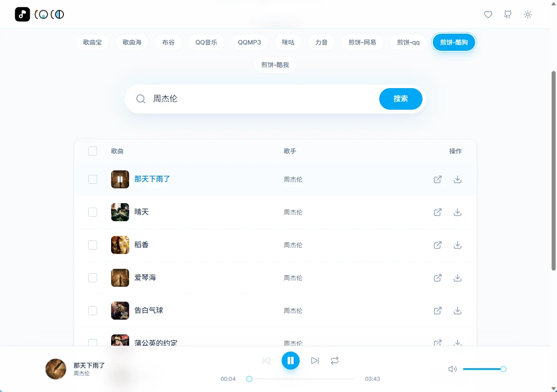Skip to the previous track
Viewport: 557px width, 392px height.
coord(266,361)
